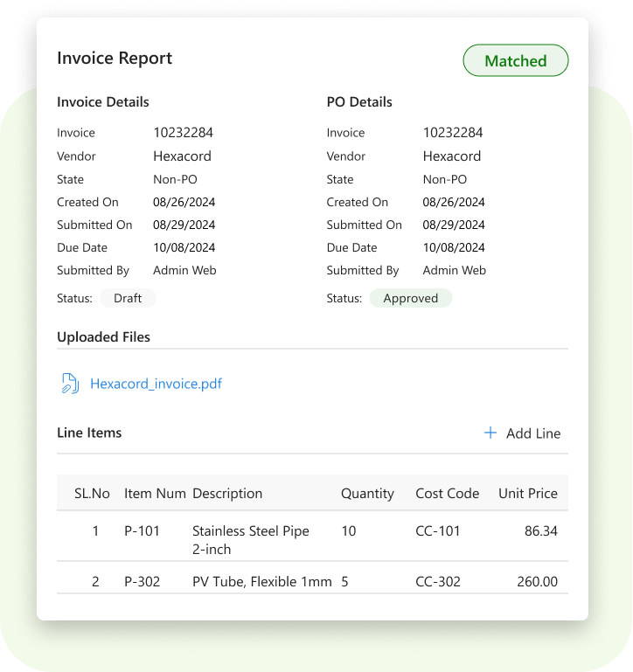Image resolution: width=633 pixels, height=672 pixels.
Task: Select item number P-302 in the table
Action: 142,582
